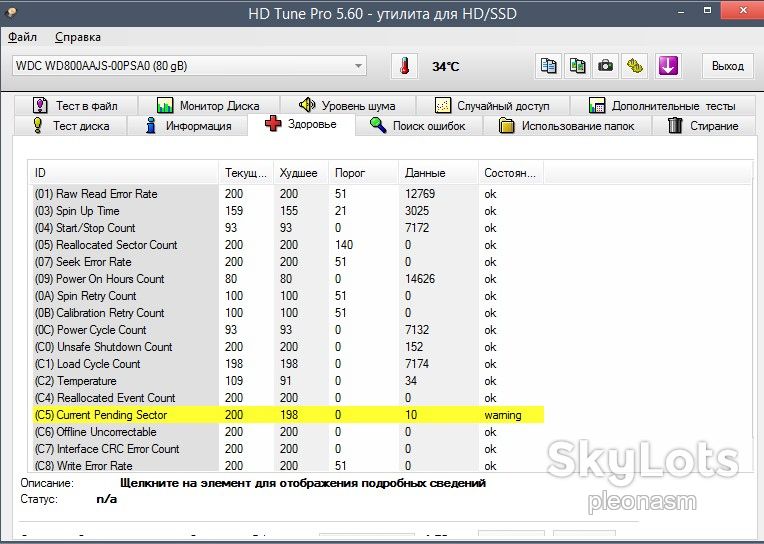This screenshot has width=764, height=544.
Task: Maximize the HD Tune Pro window
Action: click(707, 11)
